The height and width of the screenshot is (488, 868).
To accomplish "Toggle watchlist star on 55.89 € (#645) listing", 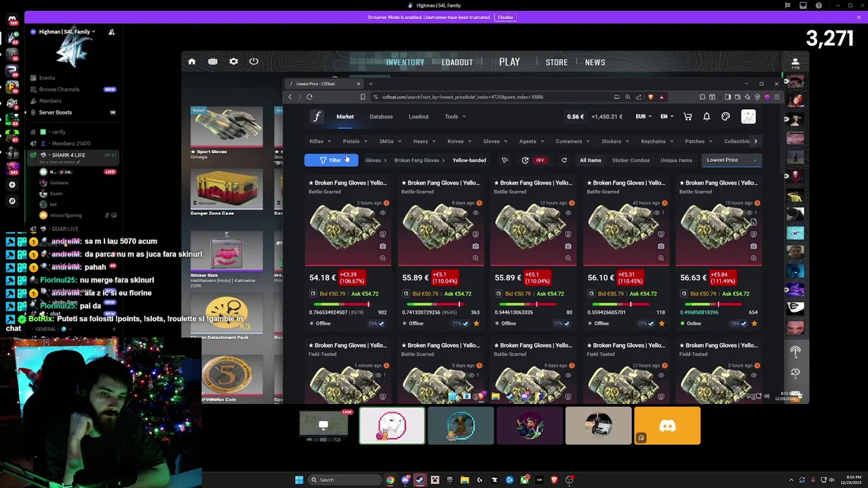I will click(x=476, y=323).
